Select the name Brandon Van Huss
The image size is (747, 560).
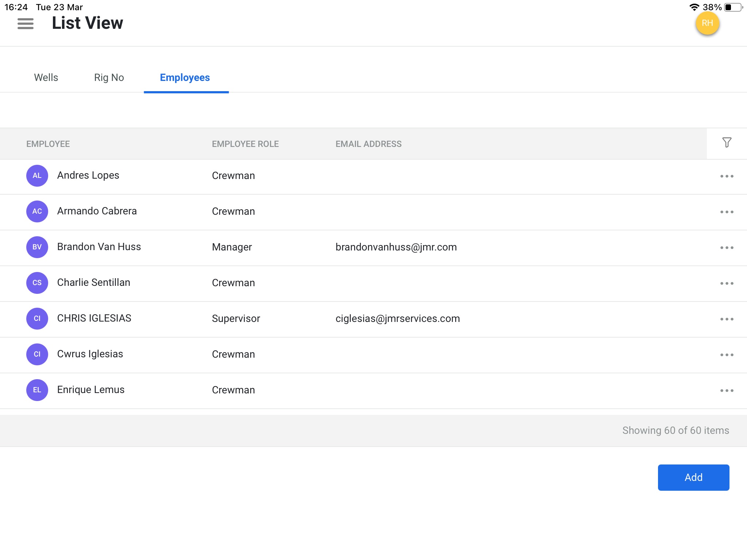tap(99, 247)
